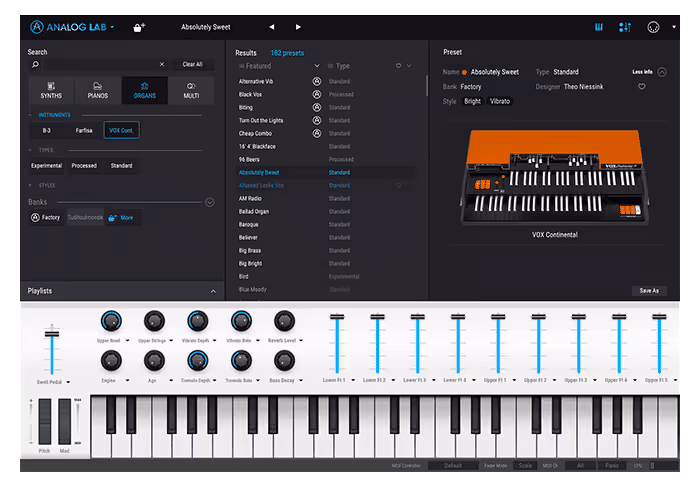Go to the next preset arrow
The height and width of the screenshot is (486, 700).
[298, 27]
